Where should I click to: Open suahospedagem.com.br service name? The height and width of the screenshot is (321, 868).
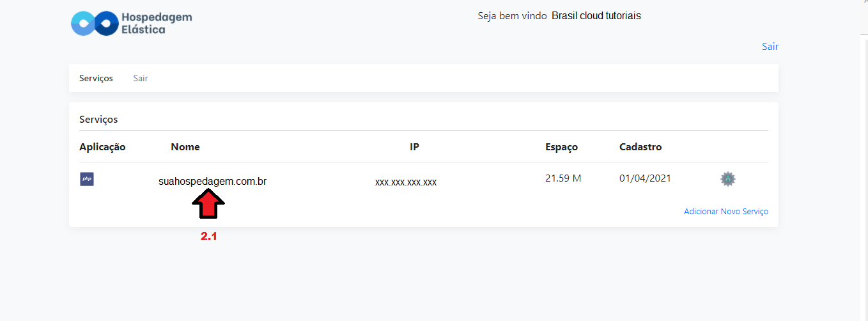(212, 182)
